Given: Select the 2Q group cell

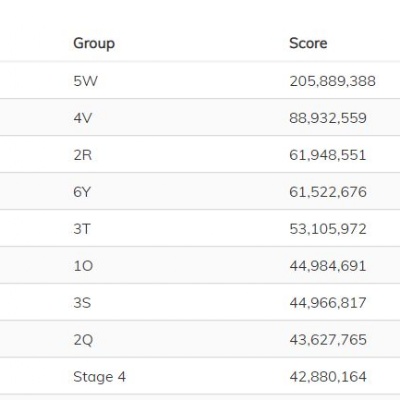Looking at the screenshot, I should (83, 340).
